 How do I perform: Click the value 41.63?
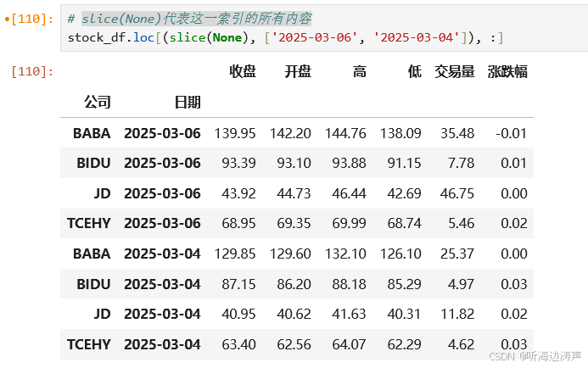pyautogui.click(x=349, y=314)
